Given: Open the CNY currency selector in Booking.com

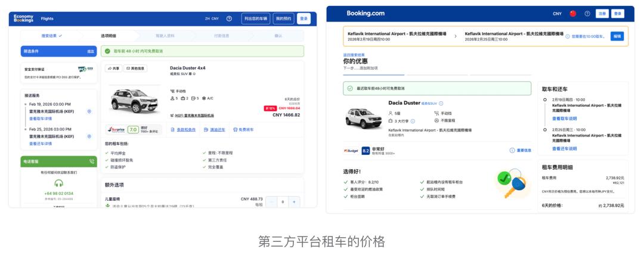Looking at the screenshot, I should coord(558,14).
